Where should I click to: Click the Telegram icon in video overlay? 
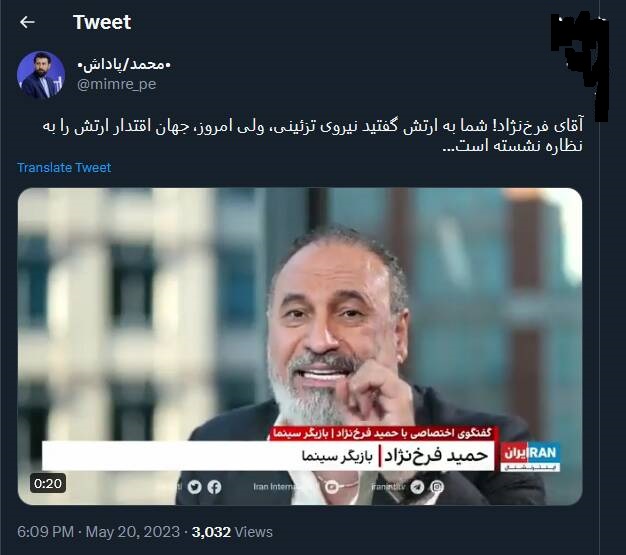418,487
